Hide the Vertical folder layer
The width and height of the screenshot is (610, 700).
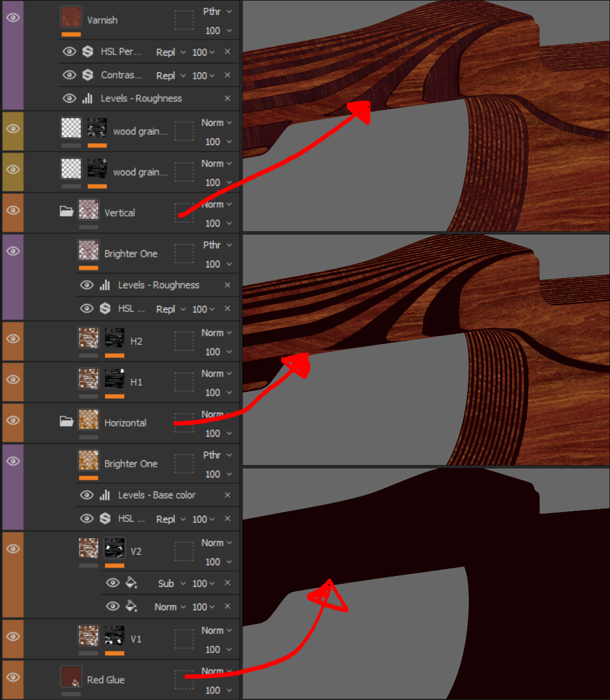[12, 210]
